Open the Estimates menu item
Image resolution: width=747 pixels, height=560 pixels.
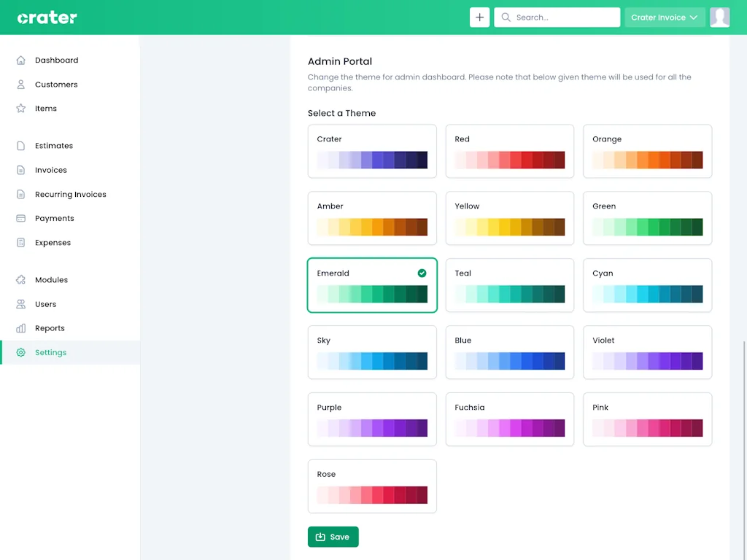tap(54, 146)
